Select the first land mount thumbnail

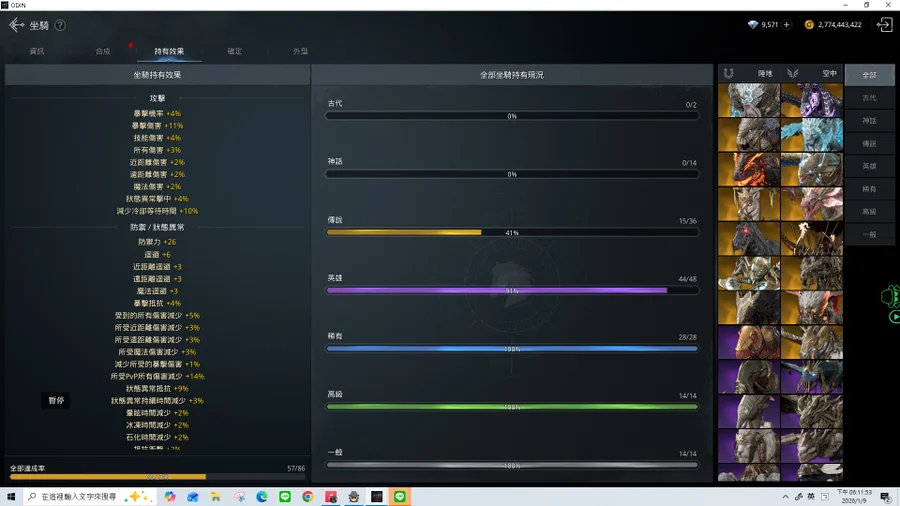[748, 100]
